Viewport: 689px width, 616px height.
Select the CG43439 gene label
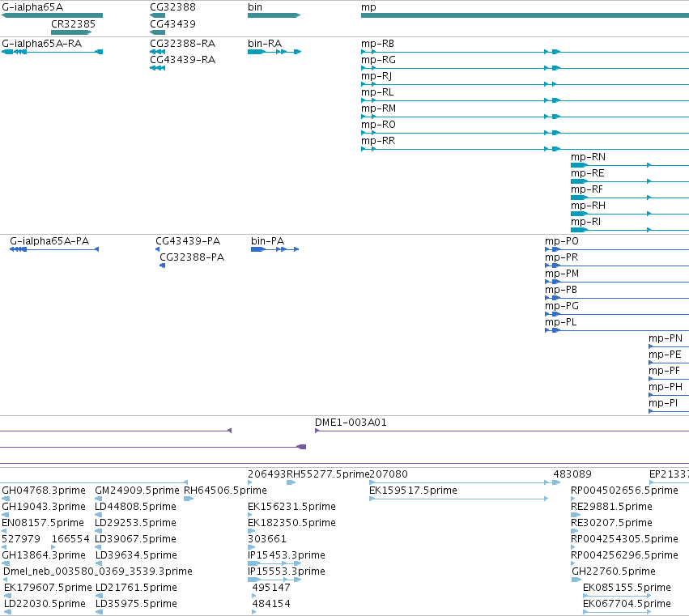coord(172,24)
